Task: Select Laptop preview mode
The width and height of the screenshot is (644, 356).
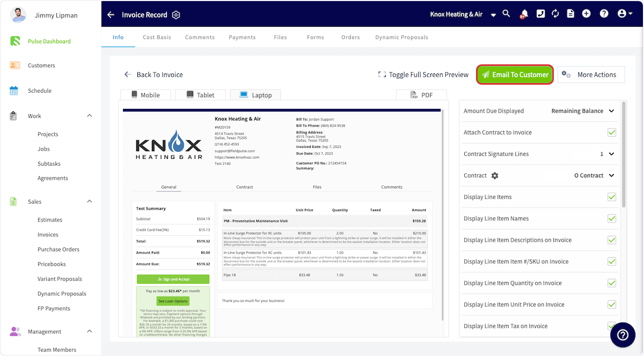Action: pos(255,95)
